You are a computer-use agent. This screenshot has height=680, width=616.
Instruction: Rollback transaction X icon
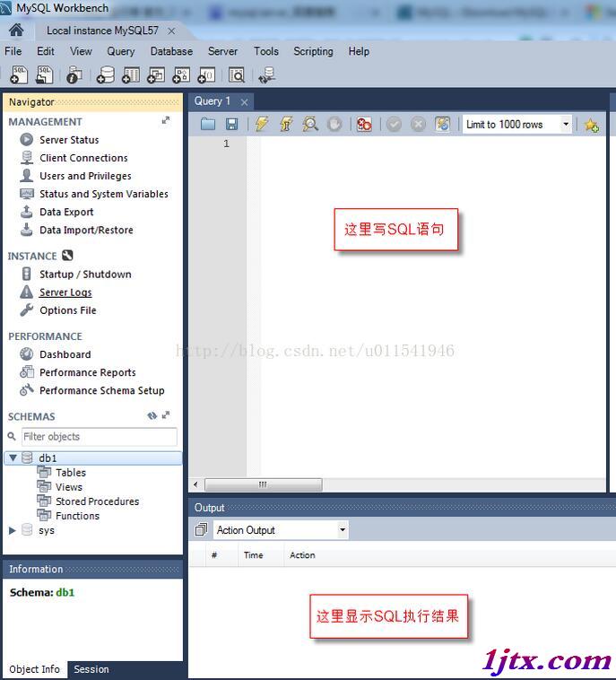pyautogui.click(x=418, y=125)
